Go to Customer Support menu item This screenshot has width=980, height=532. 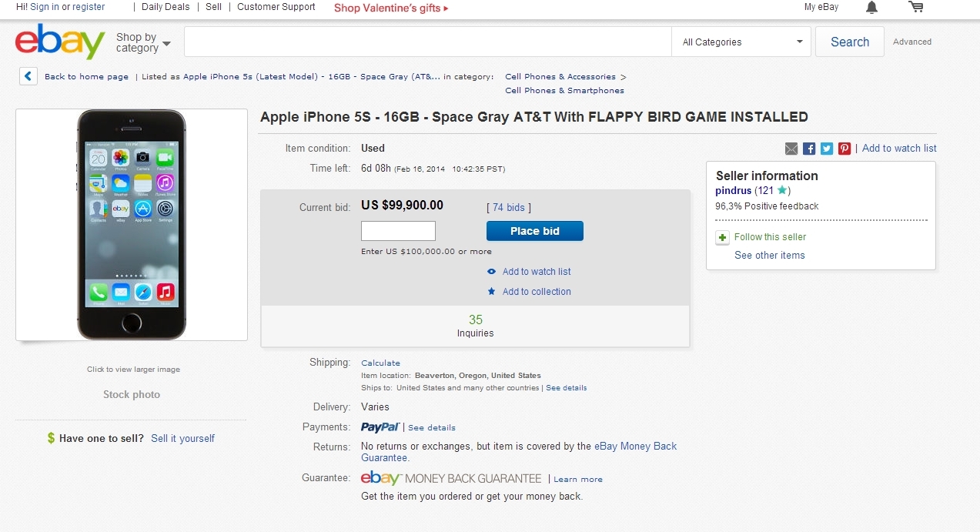pos(276,7)
